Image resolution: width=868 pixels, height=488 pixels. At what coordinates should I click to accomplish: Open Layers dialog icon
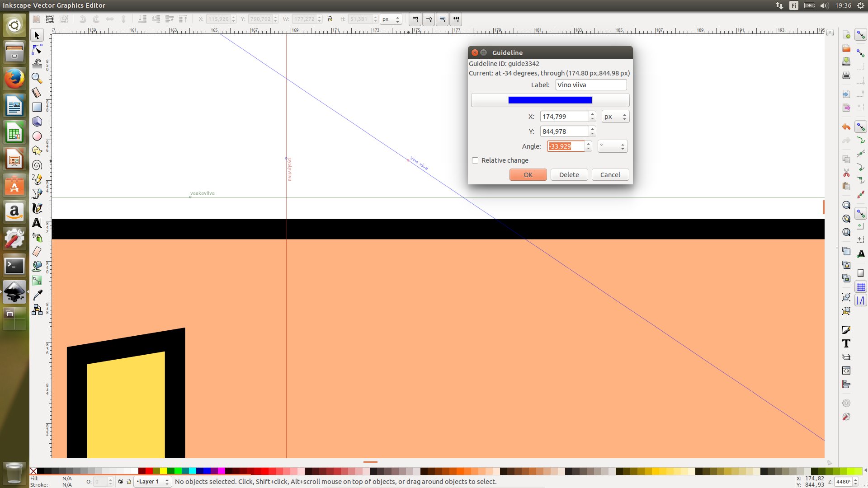pyautogui.click(x=846, y=357)
